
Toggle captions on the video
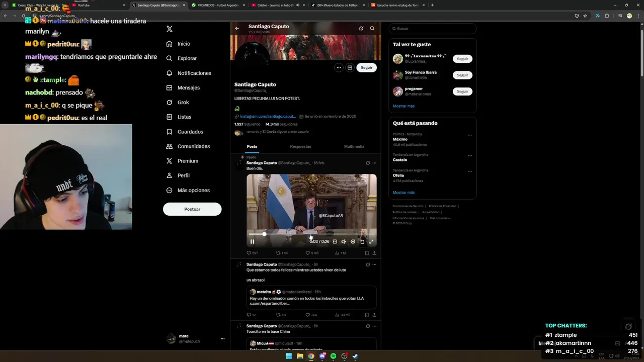tap(335, 241)
